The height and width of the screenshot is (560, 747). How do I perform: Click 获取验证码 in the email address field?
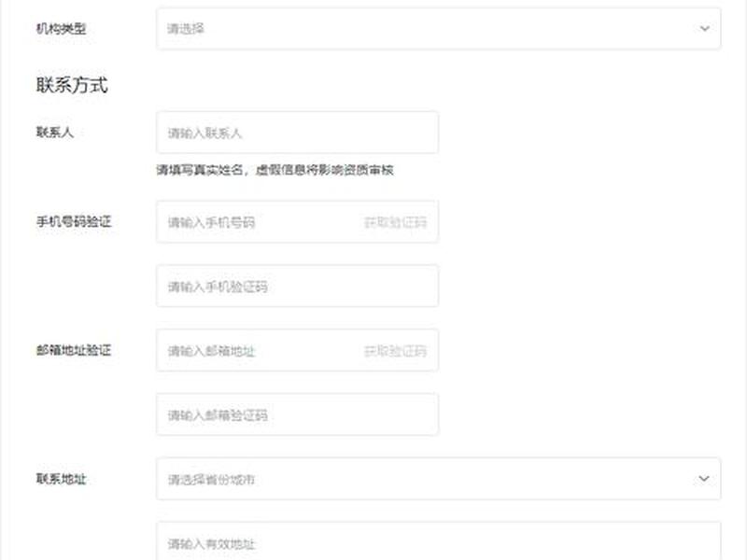pos(395,351)
